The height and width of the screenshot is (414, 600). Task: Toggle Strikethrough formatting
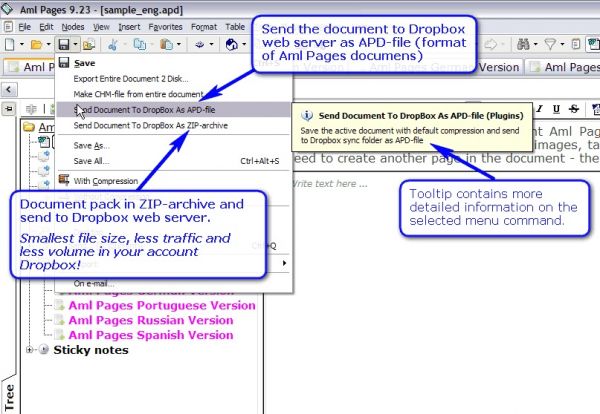574,109
